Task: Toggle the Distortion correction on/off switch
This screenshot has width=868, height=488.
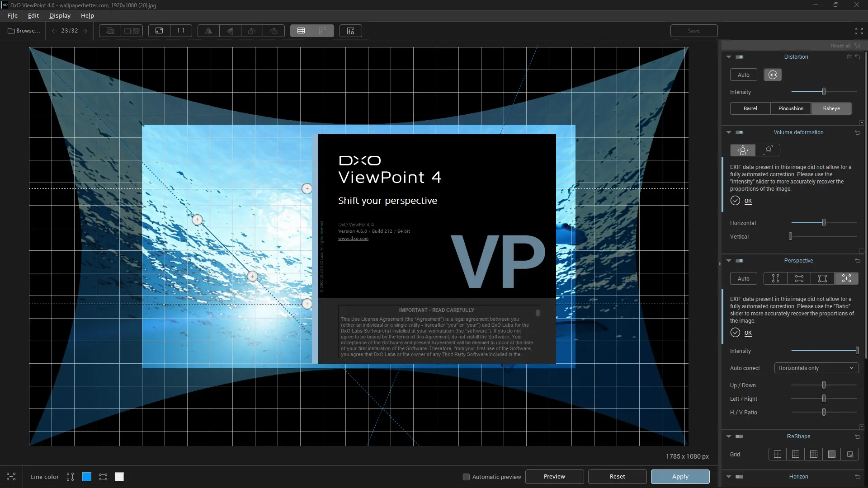Action: point(740,57)
